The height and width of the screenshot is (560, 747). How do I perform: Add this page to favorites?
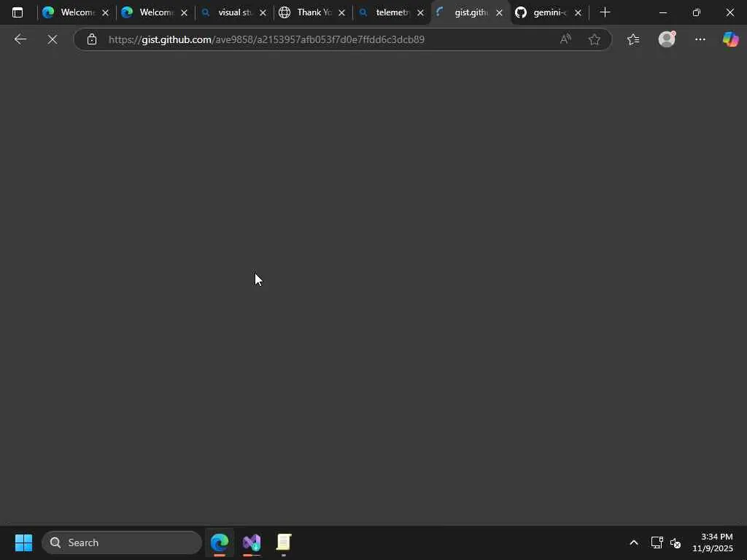594,39
